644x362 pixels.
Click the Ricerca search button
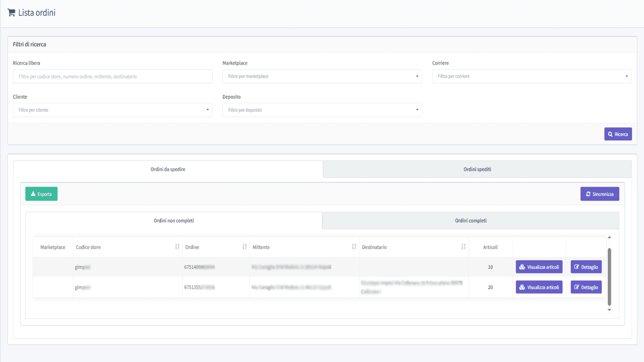(618, 134)
